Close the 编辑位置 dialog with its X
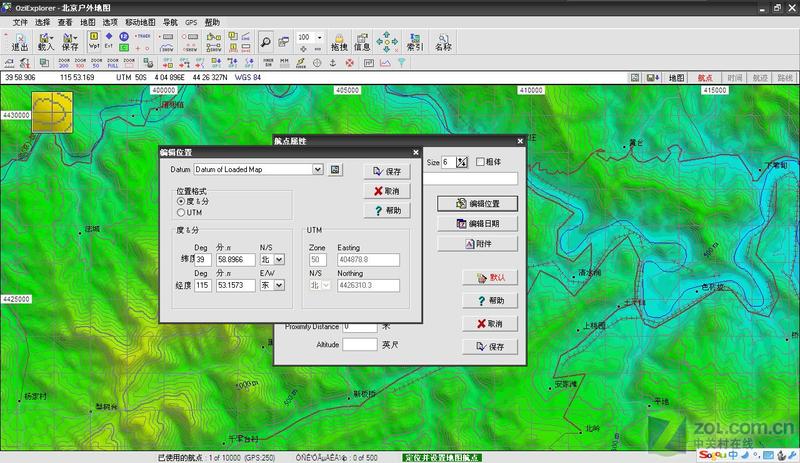Screen dimensions: 800x463 [416, 152]
